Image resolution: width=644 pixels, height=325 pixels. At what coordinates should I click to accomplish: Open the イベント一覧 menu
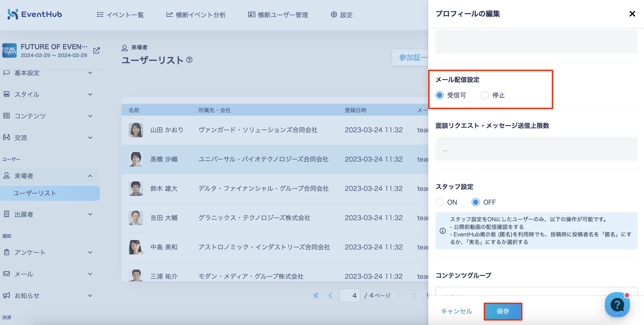pyautogui.click(x=120, y=15)
